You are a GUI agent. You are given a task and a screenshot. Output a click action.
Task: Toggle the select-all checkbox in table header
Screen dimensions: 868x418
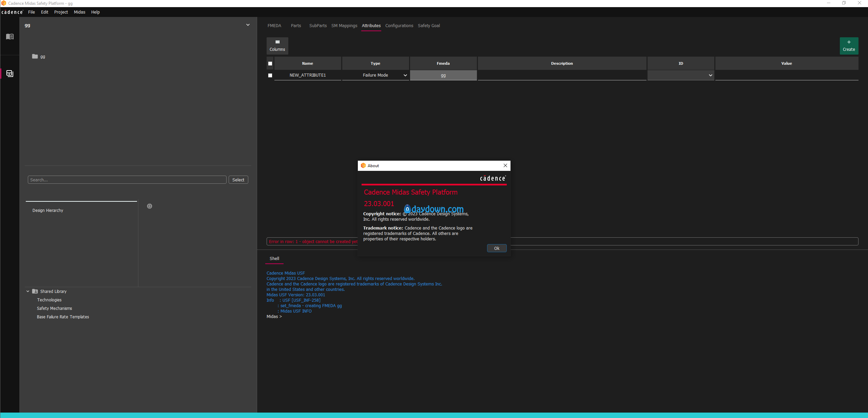(x=270, y=63)
